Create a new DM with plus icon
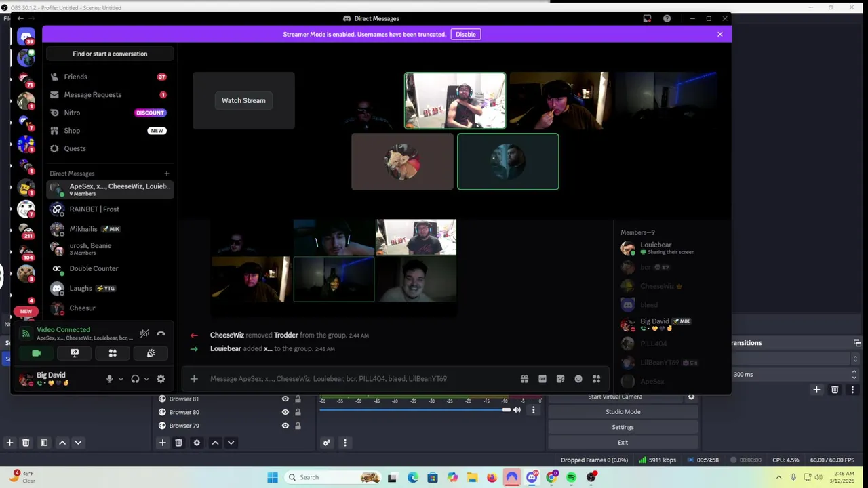Screen dimensions: 868x488 (x=167, y=174)
